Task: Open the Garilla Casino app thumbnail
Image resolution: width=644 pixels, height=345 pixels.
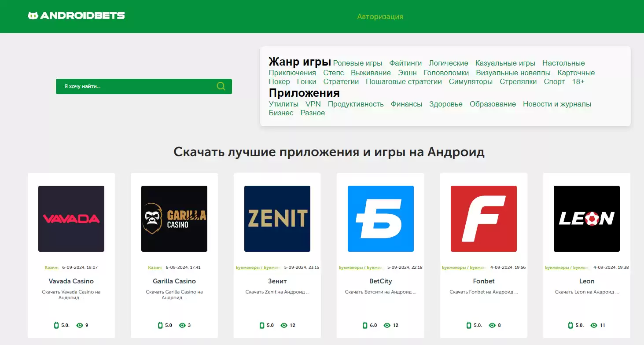Action: 174,219
